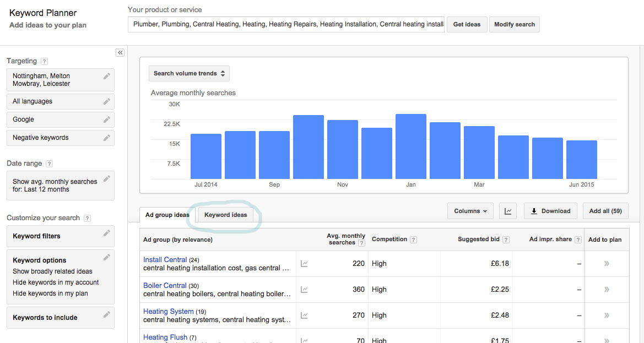Open Keywords to include panel
Screen dimensions: 644x343
(x=61, y=318)
